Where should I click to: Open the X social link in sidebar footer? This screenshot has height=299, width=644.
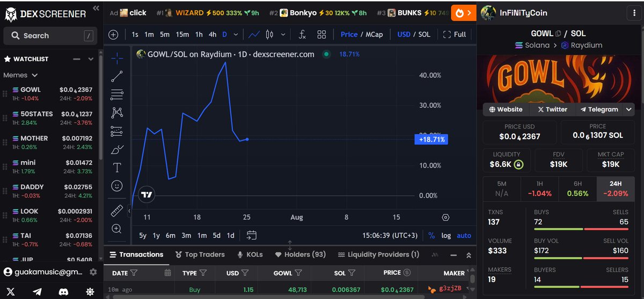click(x=11, y=291)
